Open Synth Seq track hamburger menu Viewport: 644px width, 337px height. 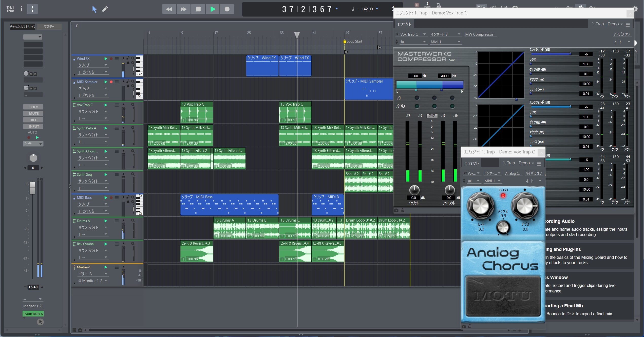tap(117, 174)
